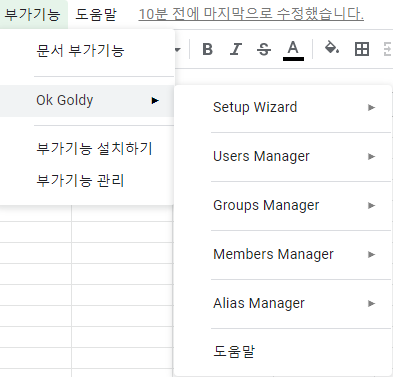Expand Setup Wizard submenu

pyautogui.click(x=283, y=107)
